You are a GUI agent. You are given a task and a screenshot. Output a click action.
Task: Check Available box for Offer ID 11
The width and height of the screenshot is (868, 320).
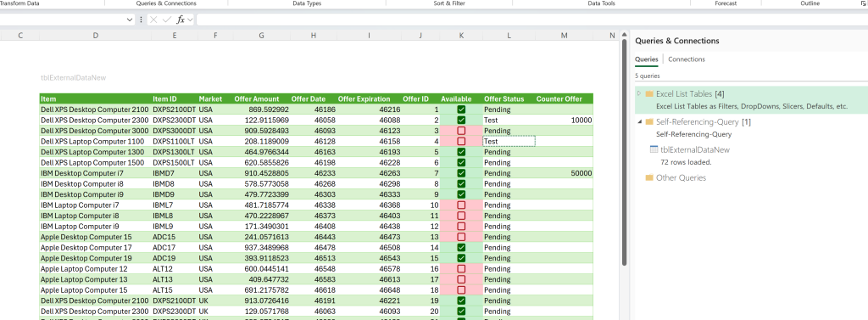click(x=461, y=216)
